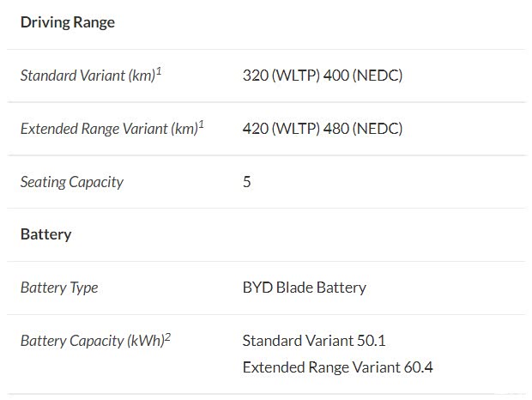
Task: Click the Battery section heading
Action: click(45, 234)
